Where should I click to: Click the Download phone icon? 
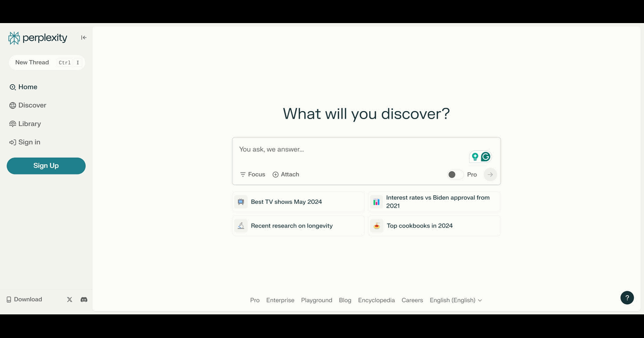click(x=9, y=299)
